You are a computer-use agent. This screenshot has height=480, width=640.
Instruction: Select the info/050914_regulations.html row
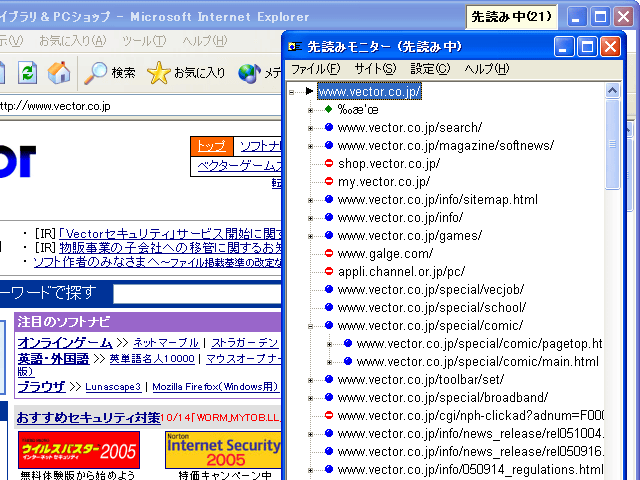471,469
